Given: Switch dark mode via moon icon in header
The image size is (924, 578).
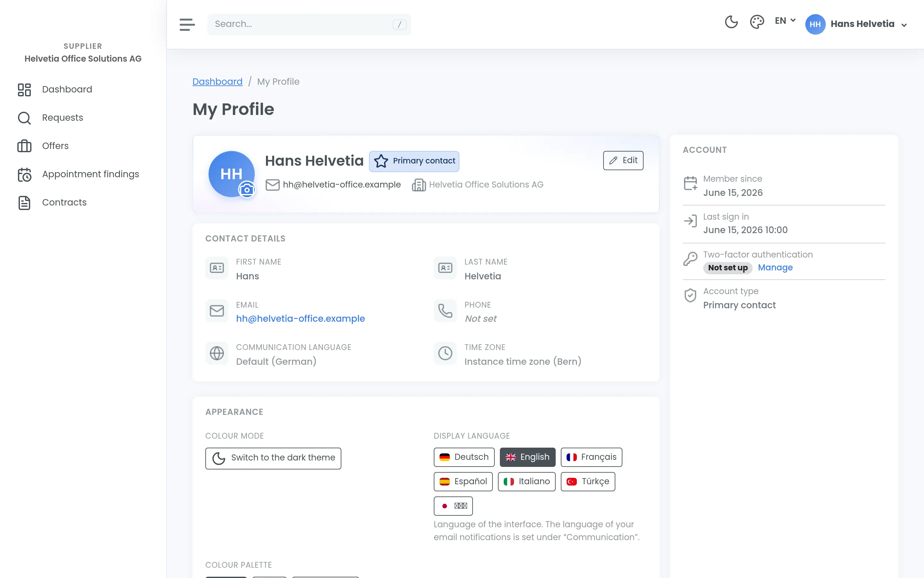Looking at the screenshot, I should coord(731,22).
